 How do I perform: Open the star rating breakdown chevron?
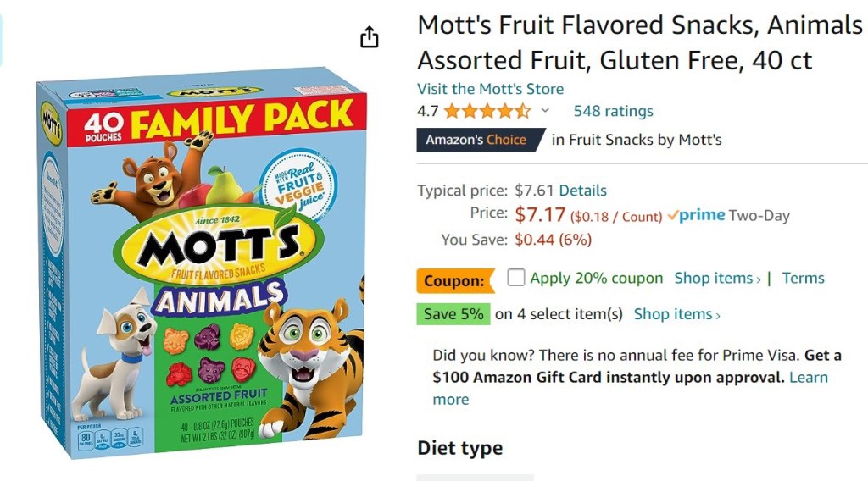coord(545,110)
